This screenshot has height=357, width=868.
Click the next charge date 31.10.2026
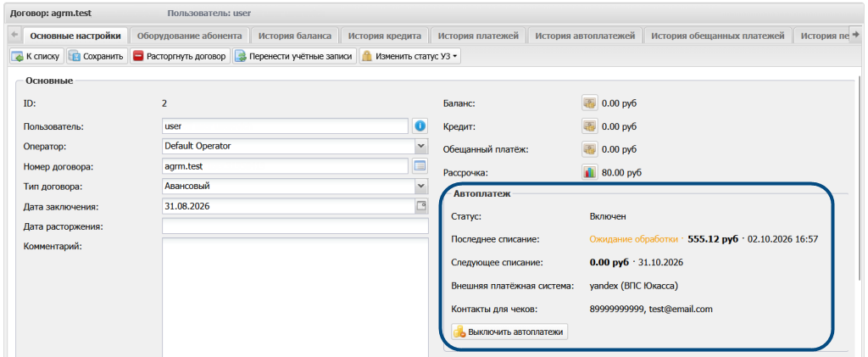(x=660, y=262)
